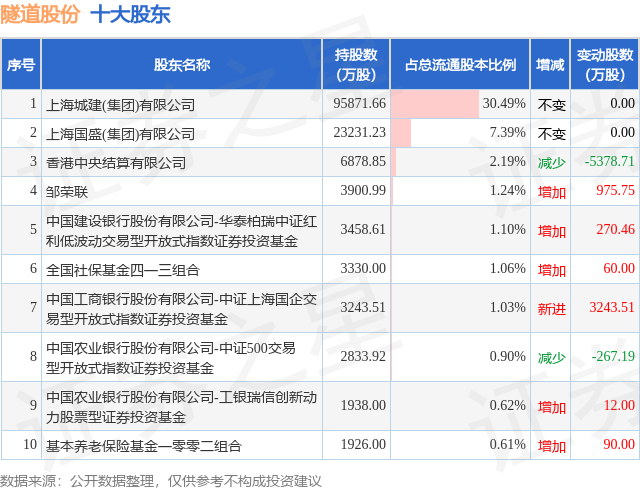Image resolution: width=640 pixels, height=490 pixels.
Task: Click the heading 十大股东
Action: click(130, 14)
